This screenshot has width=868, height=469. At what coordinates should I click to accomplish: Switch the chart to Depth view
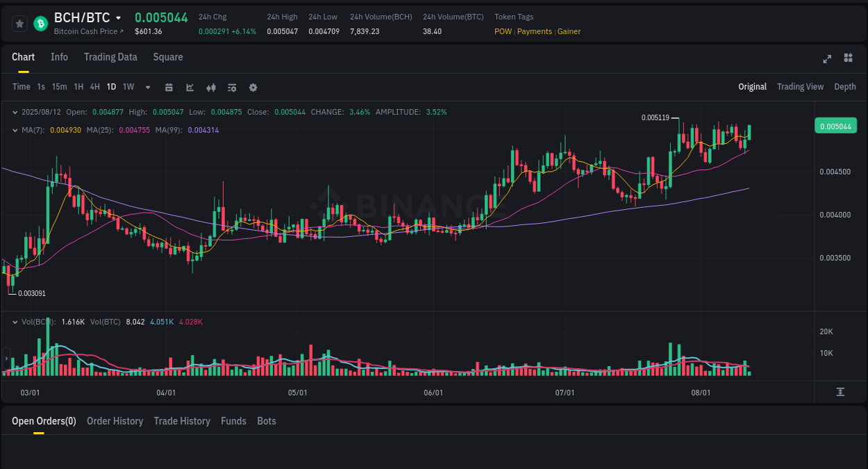pos(845,87)
